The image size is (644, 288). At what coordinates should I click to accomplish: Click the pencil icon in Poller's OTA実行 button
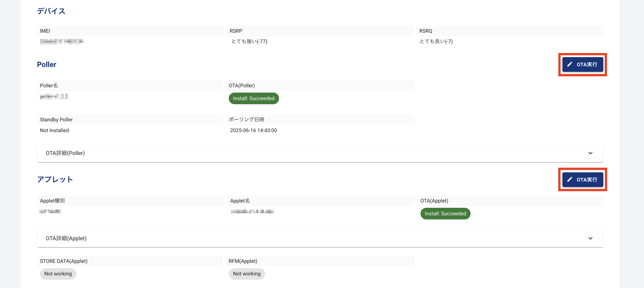point(569,64)
